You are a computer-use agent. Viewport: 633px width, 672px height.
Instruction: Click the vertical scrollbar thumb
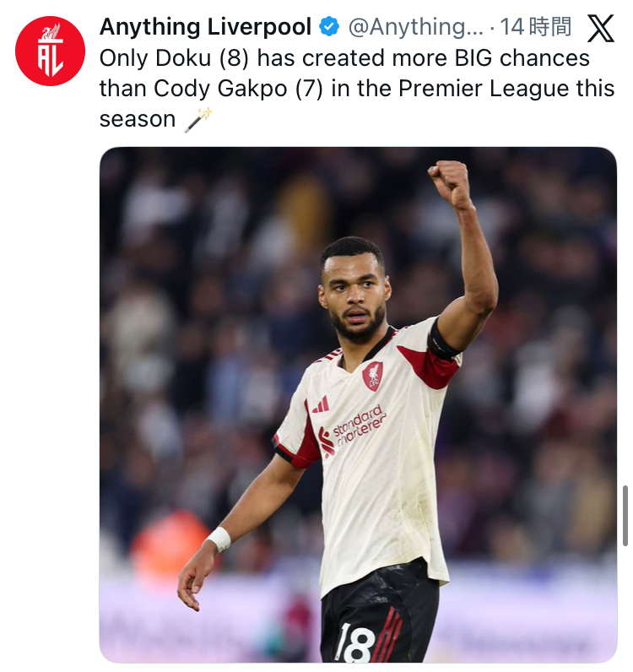pyautogui.click(x=625, y=516)
